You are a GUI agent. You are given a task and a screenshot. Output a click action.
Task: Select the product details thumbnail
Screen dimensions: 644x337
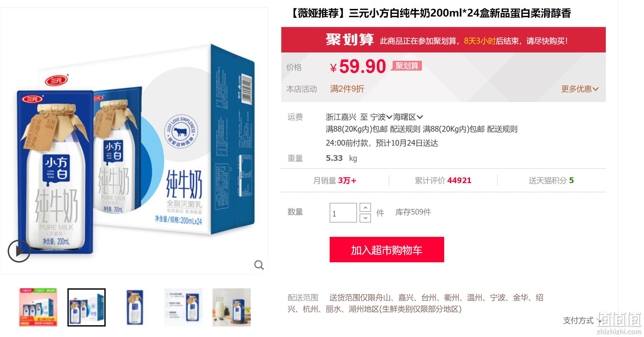tap(183, 307)
